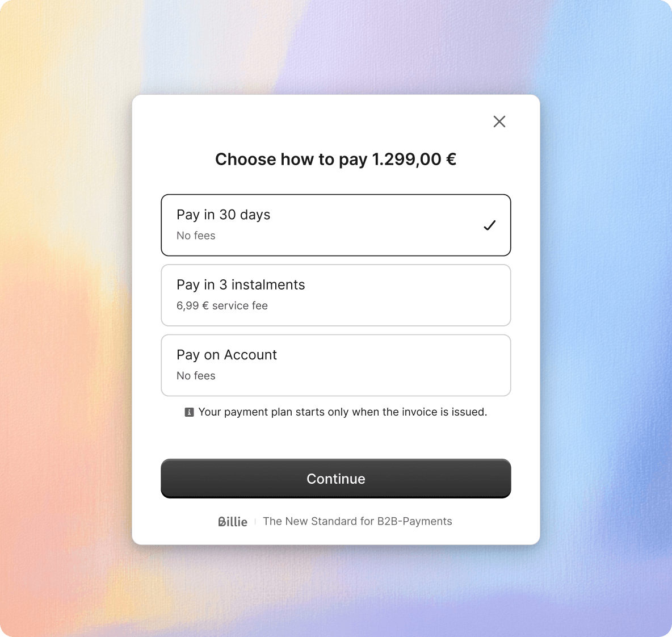The width and height of the screenshot is (672, 637).
Task: Click the Pay on Account card heading
Action: tap(227, 354)
